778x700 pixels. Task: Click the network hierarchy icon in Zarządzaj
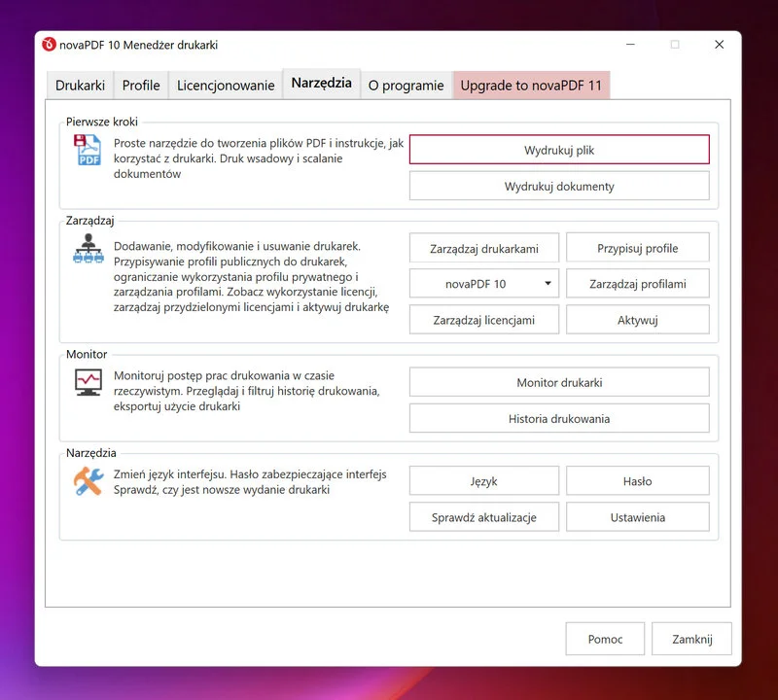(x=88, y=249)
